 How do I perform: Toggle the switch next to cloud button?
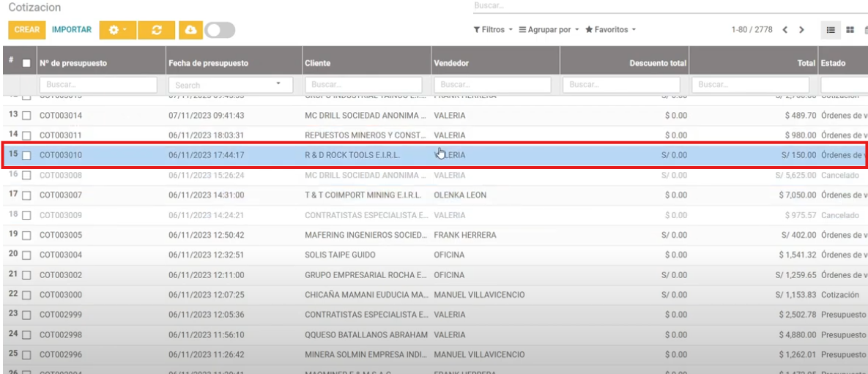[x=220, y=30]
